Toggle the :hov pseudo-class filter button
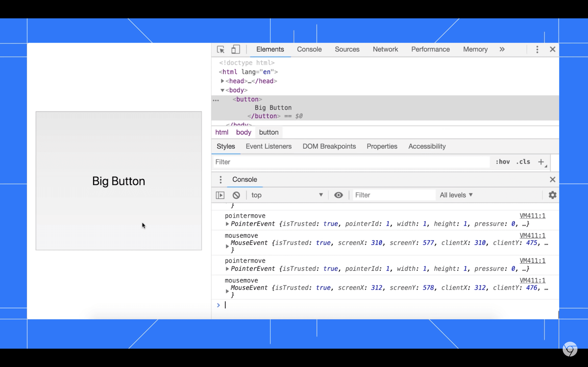This screenshot has height=367, width=588. [x=503, y=161]
